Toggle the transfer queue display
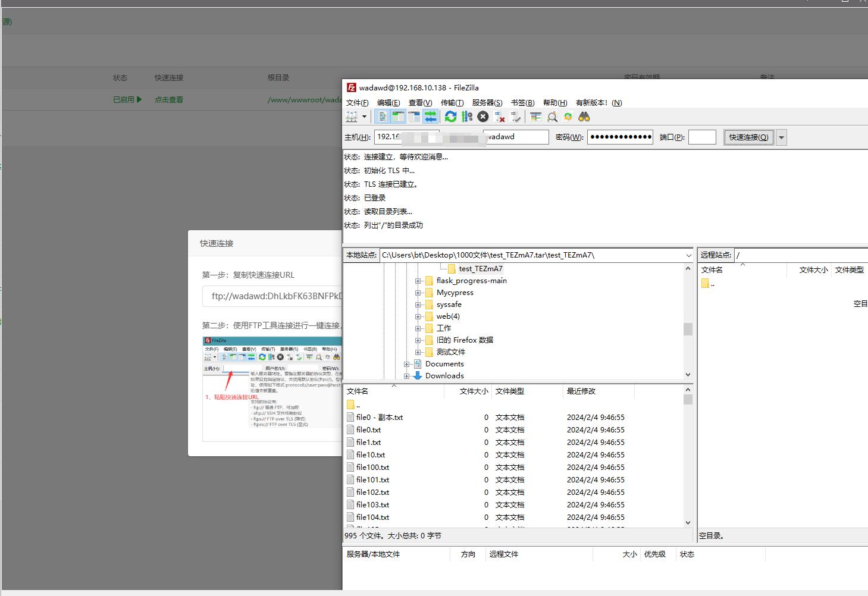 pyautogui.click(x=430, y=117)
